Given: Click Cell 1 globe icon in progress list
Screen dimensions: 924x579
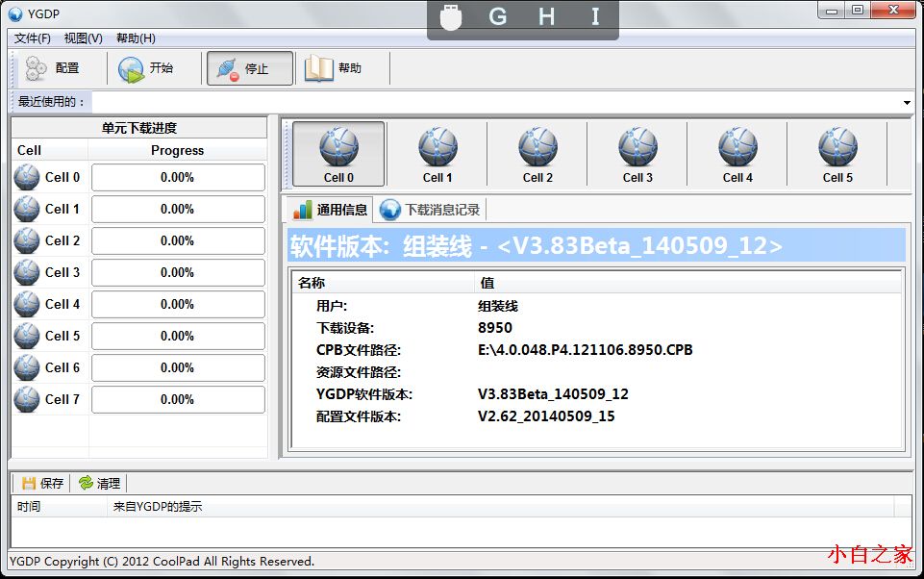Looking at the screenshot, I should (27, 209).
